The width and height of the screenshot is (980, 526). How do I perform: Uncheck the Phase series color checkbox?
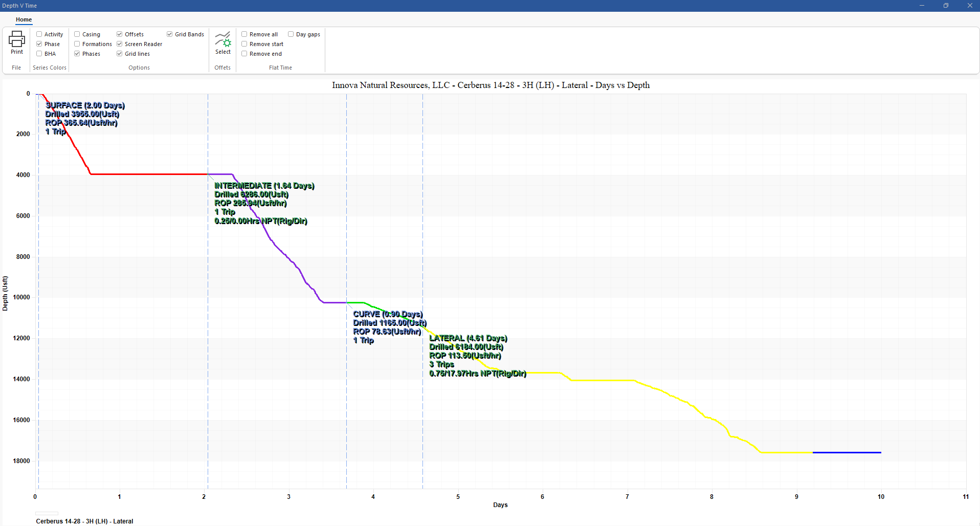click(39, 44)
